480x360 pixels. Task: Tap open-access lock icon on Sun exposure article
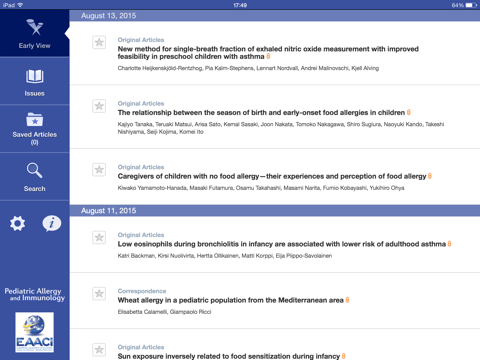click(x=344, y=356)
